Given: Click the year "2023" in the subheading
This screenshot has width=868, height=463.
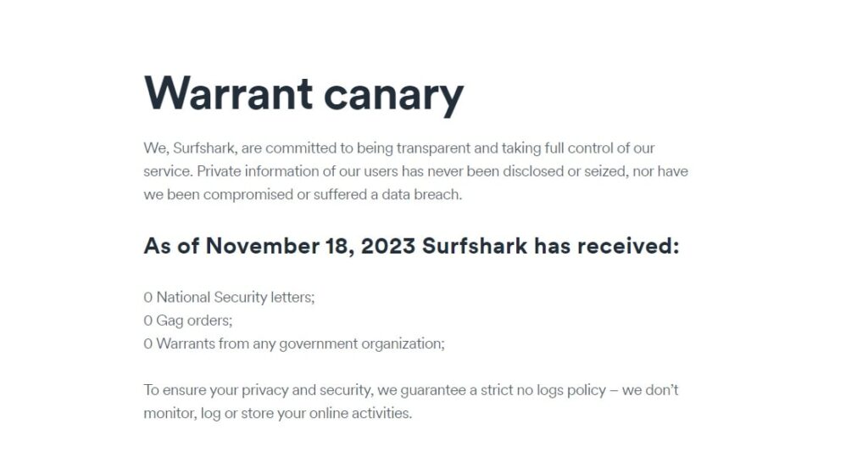Looking at the screenshot, I should pyautogui.click(x=388, y=246).
